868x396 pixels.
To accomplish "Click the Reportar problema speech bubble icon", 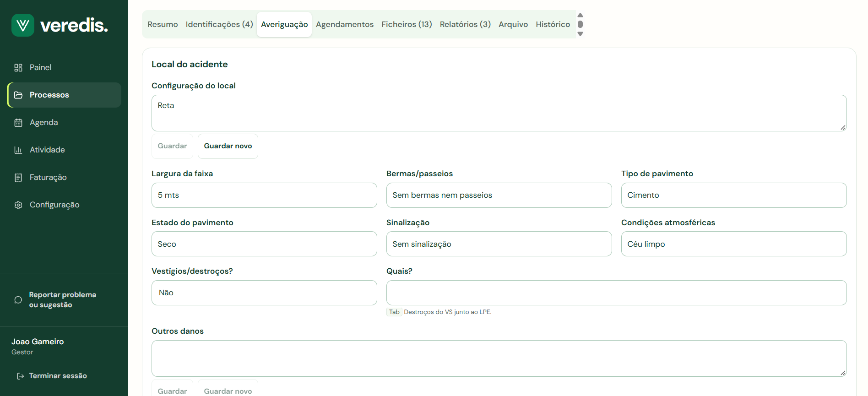I will click(x=18, y=300).
